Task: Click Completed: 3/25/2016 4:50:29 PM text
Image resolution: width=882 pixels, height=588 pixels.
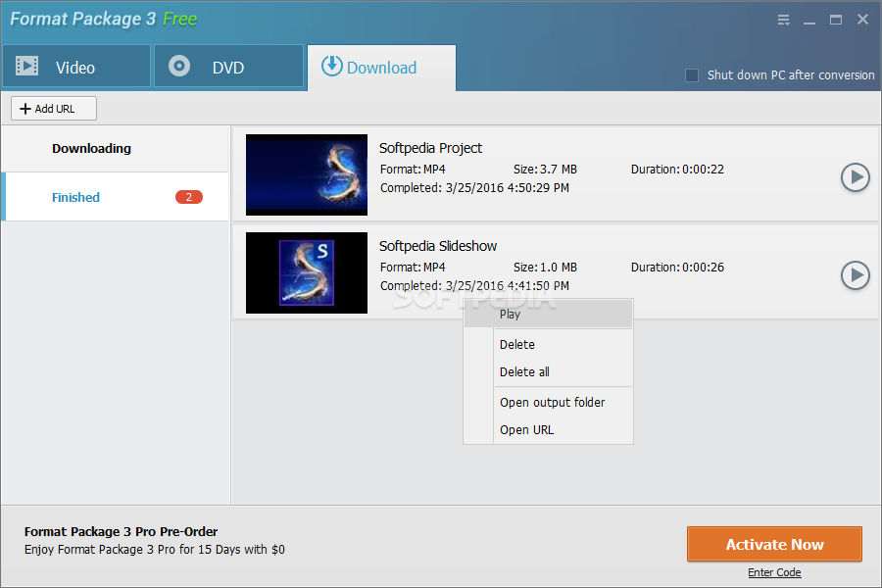Action: 474,188
